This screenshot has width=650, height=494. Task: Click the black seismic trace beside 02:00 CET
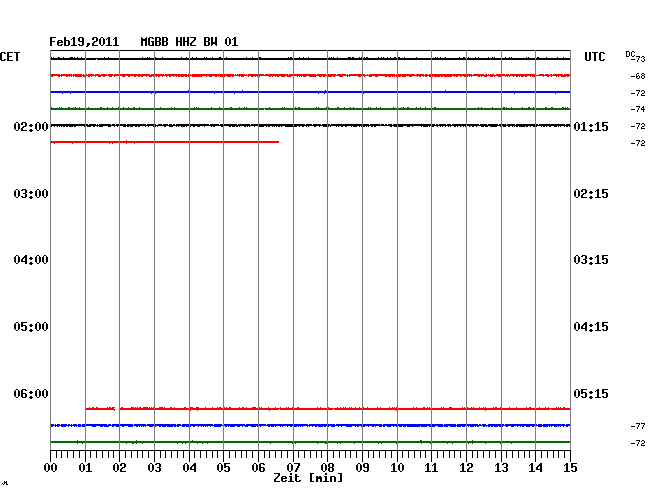click(310, 125)
